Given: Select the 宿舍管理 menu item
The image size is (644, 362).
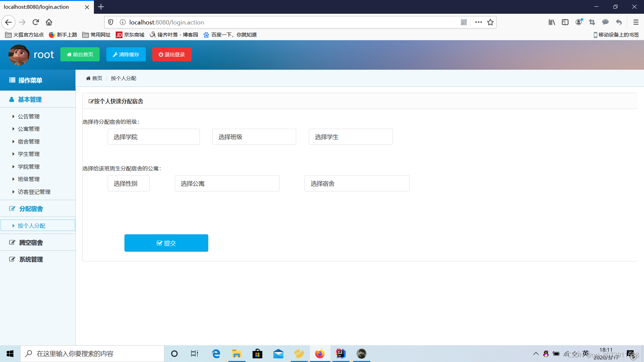Looking at the screenshot, I should 29,142.
